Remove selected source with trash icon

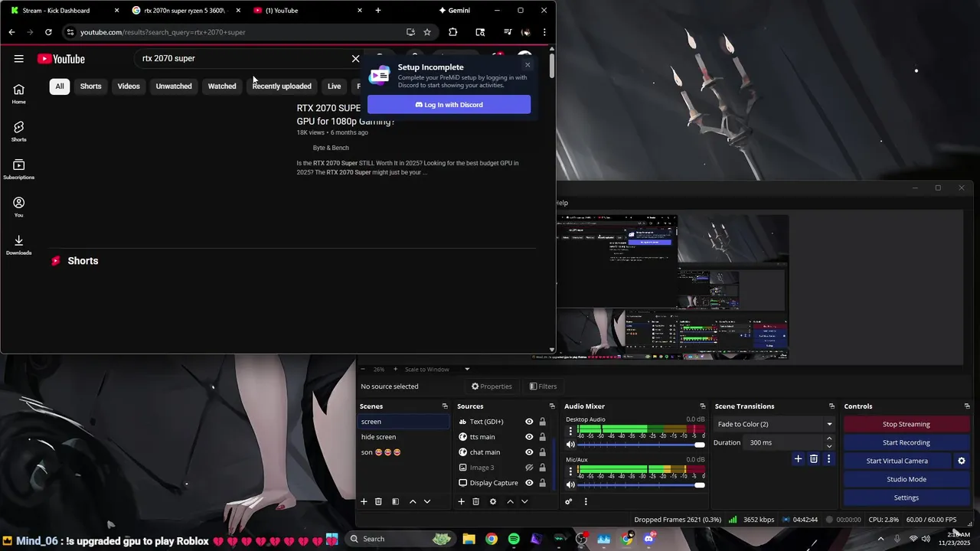(x=475, y=501)
